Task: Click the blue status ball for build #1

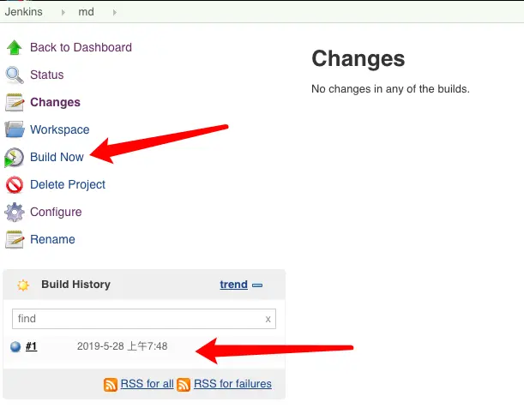Action: pos(15,347)
